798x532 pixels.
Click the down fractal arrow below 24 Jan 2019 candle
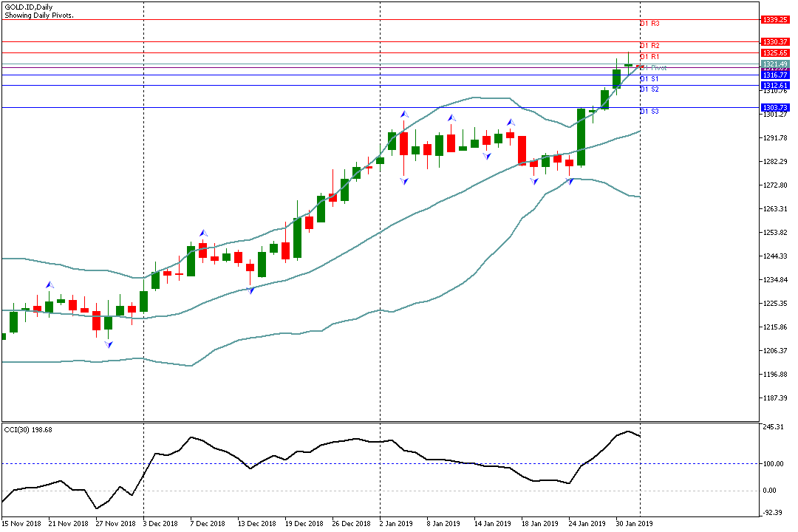(x=569, y=181)
